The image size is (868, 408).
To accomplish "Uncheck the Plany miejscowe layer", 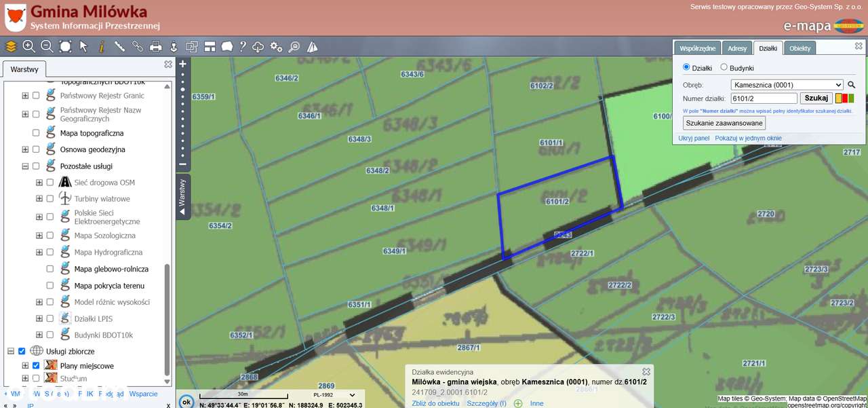I will point(36,366).
